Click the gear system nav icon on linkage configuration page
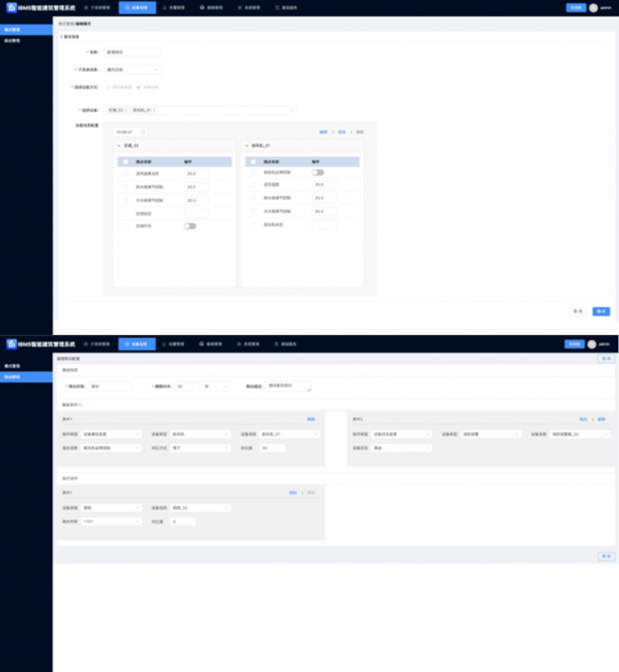The image size is (619, 672). 239,344
